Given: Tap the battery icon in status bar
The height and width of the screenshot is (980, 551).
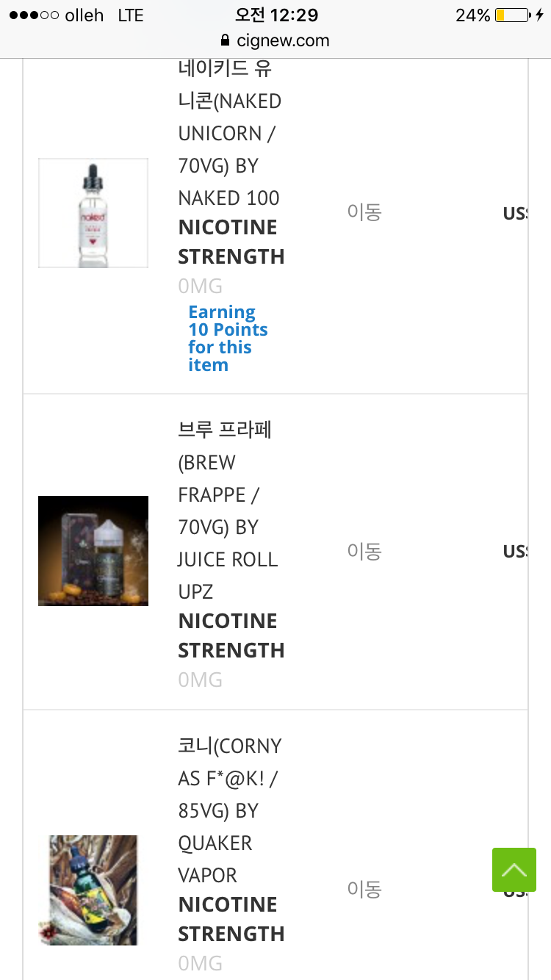Looking at the screenshot, I should (512, 15).
